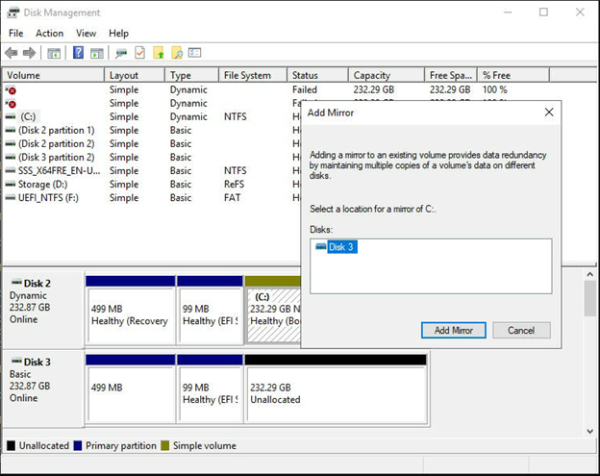
Task: Click the magnifier folder toolbar icon
Action: click(177, 53)
